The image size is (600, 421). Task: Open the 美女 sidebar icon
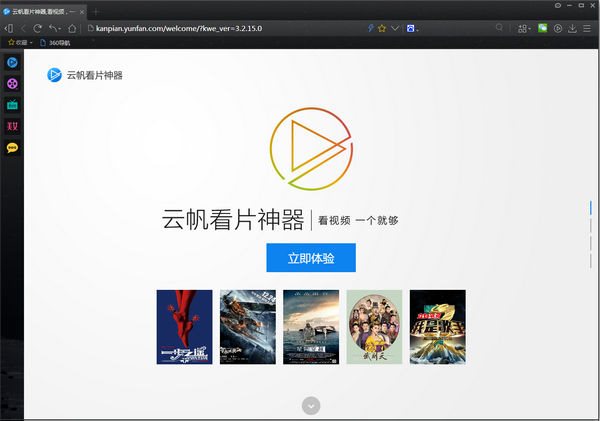coord(12,126)
